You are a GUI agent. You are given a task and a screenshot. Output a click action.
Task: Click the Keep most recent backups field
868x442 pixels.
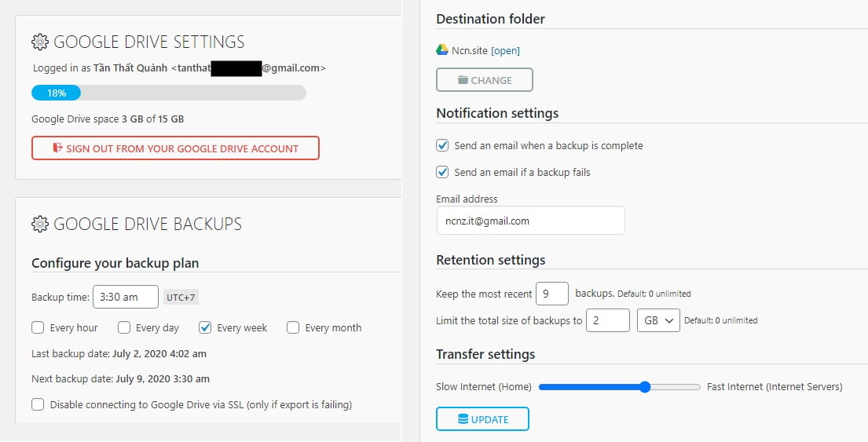coord(551,294)
